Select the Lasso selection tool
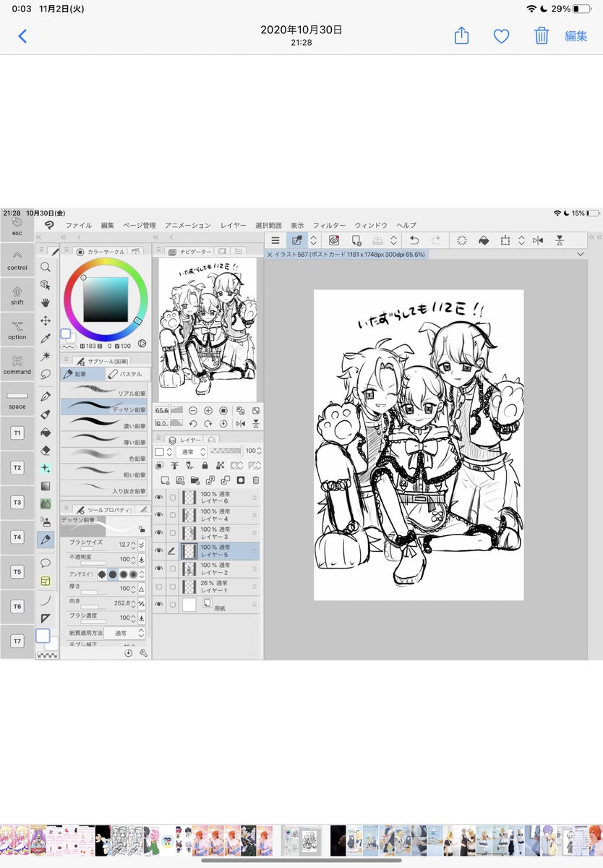Viewport: 603px width, 868px height. coord(46,375)
